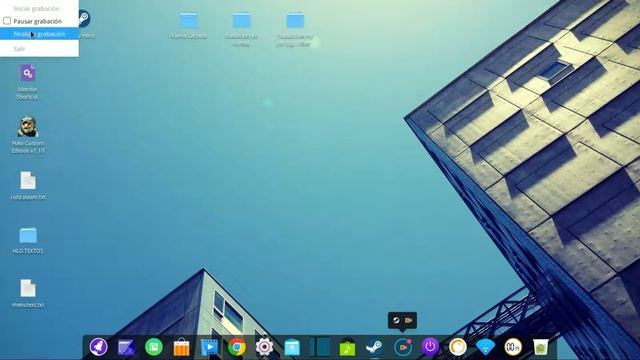Open the Wi-Fi network icon in dock
Image resolution: width=640 pixels, height=360 pixels.
485,347
